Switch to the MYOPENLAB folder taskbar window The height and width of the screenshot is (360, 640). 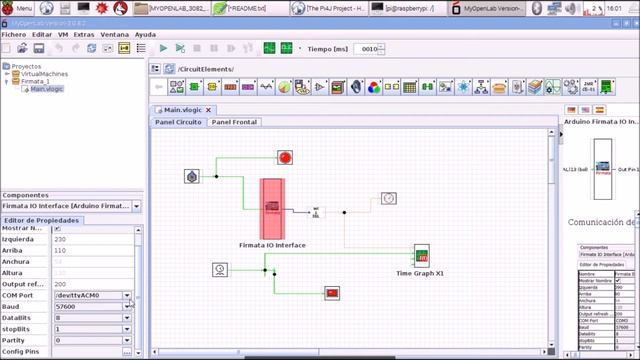pyautogui.click(x=171, y=8)
